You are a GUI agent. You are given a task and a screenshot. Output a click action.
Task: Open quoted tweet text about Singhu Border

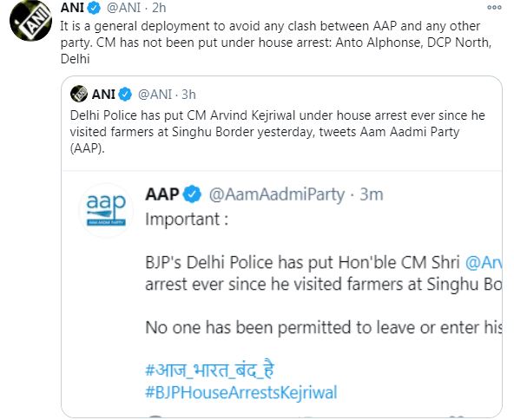[x=277, y=132]
